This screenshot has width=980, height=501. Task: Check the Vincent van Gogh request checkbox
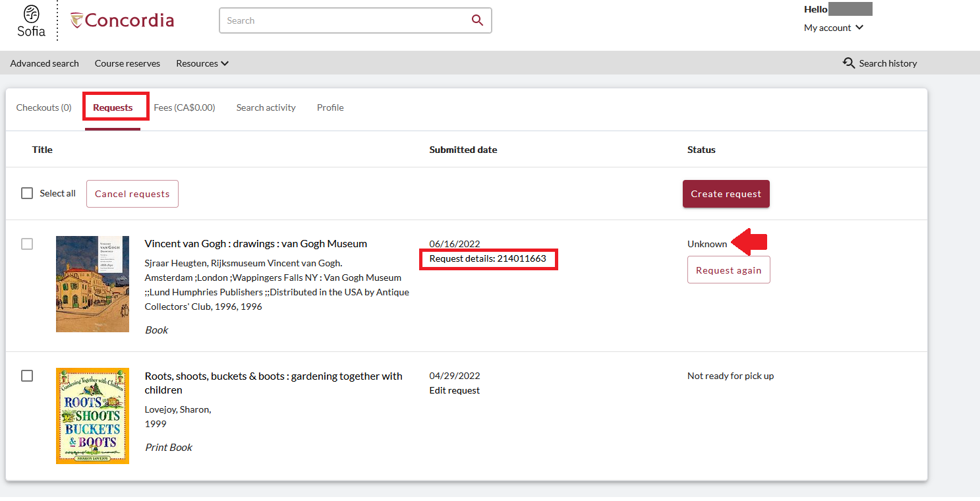pos(27,244)
